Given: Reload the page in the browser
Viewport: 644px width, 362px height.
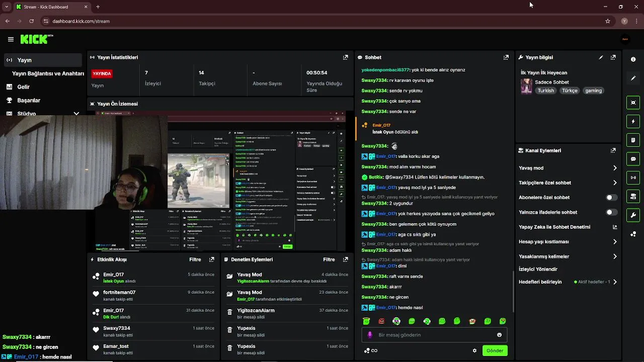Looking at the screenshot, I should click(x=31, y=21).
